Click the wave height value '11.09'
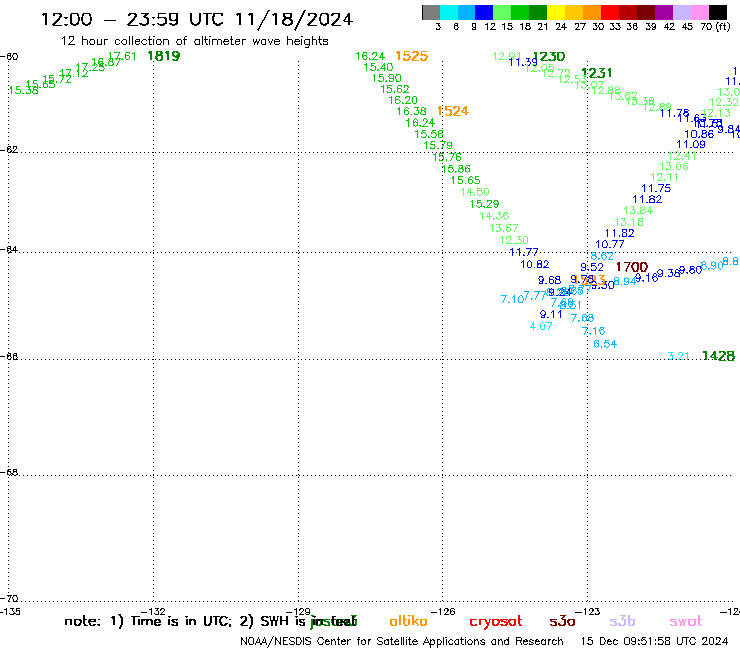 tap(691, 144)
